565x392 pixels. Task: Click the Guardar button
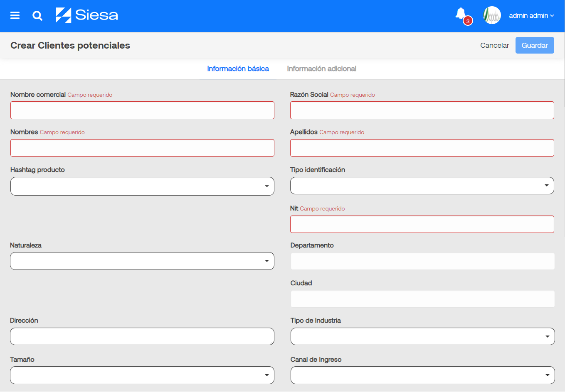point(535,45)
